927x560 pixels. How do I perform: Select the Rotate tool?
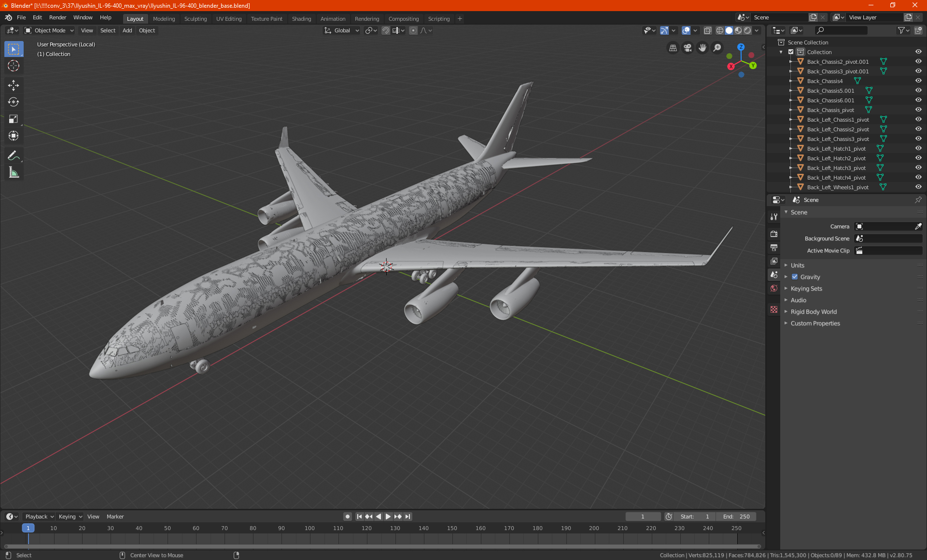click(14, 102)
